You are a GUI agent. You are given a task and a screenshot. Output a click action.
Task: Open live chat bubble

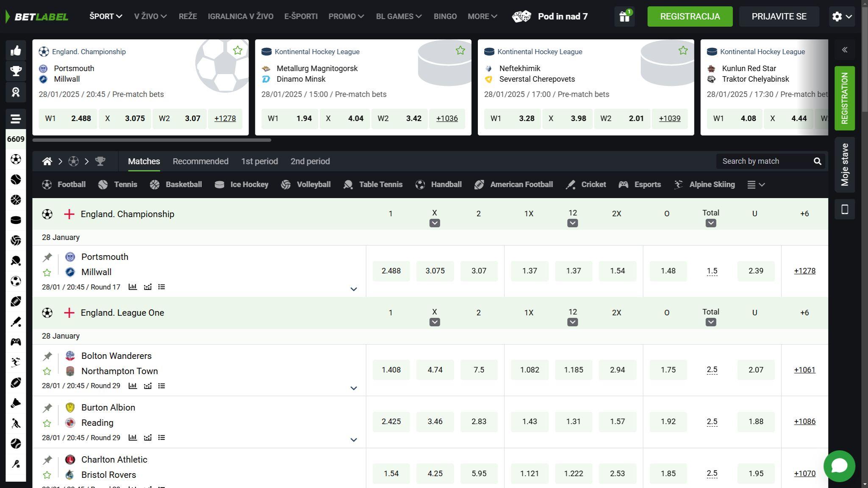click(839, 466)
